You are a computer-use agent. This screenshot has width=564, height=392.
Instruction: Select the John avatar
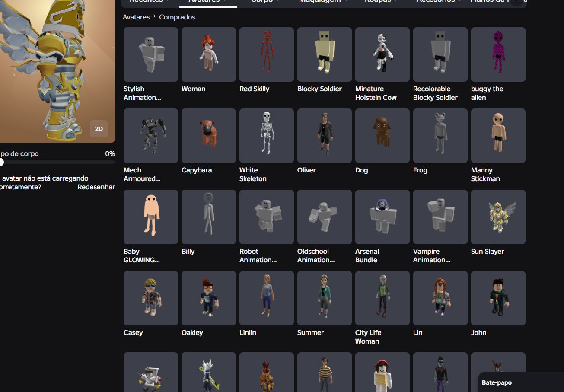pos(498,298)
